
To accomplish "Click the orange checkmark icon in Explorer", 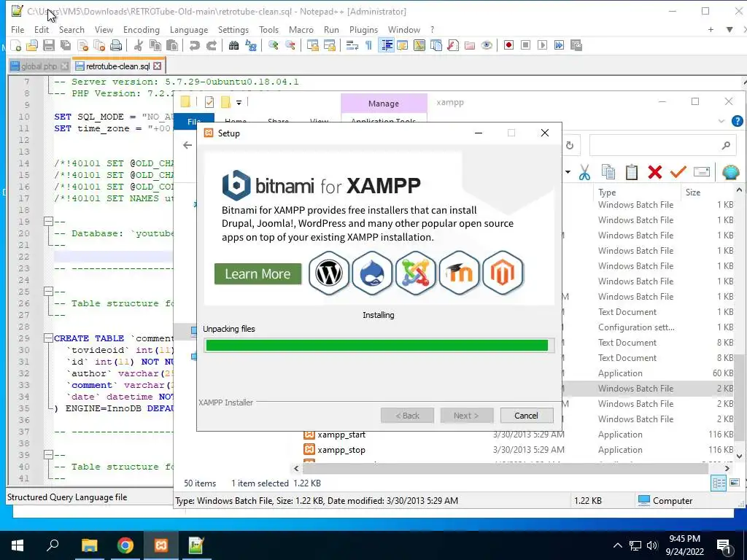I will (678, 172).
